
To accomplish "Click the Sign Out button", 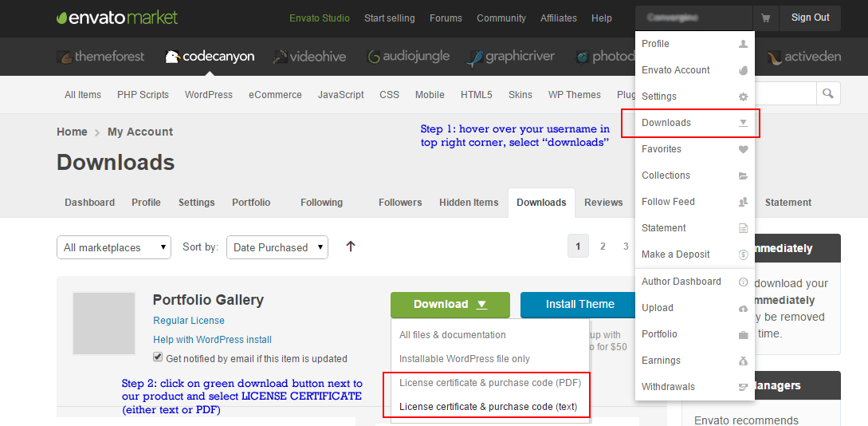I will tap(810, 18).
